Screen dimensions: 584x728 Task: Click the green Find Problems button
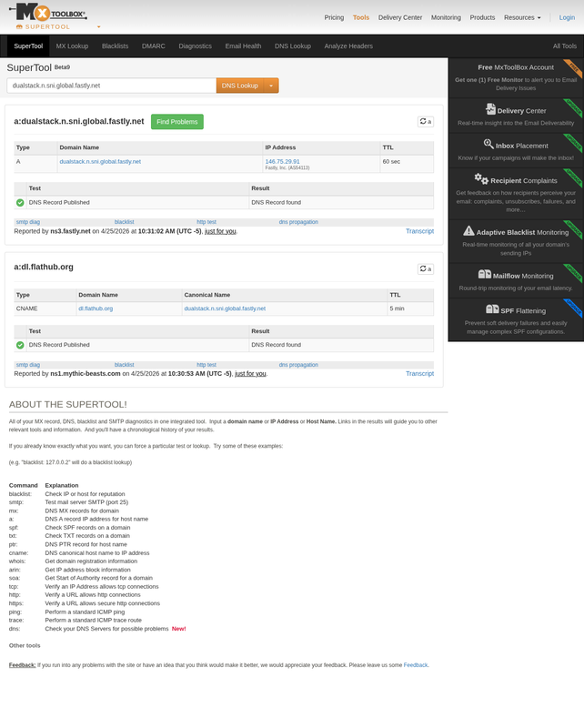pyautogui.click(x=176, y=122)
